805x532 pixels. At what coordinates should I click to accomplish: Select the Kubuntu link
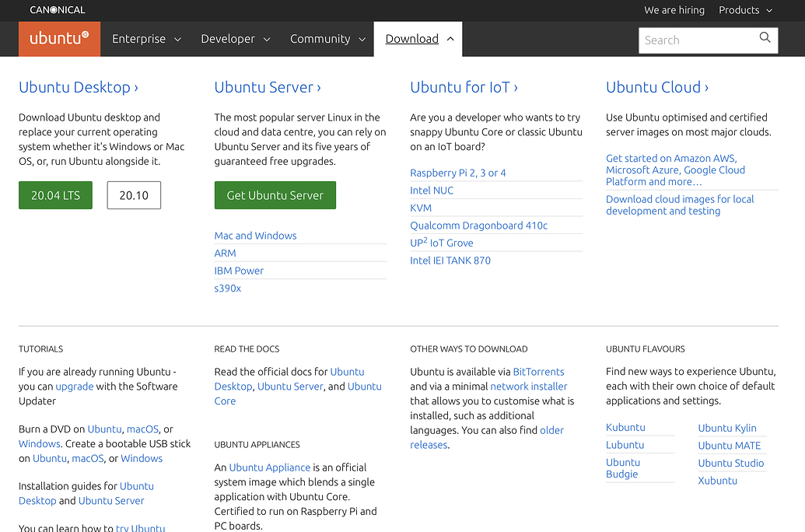pyautogui.click(x=625, y=426)
